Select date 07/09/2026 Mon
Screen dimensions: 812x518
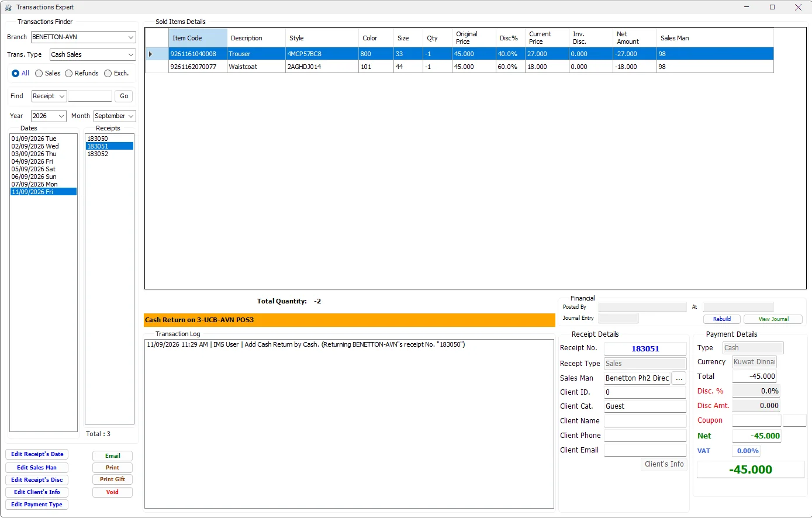tap(43, 185)
